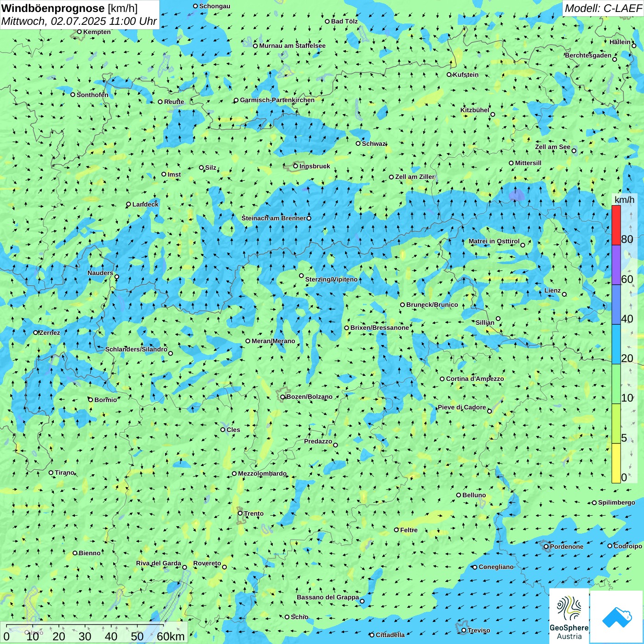Click the 'Schongau' map label
This screenshot has height=644, width=644.
point(215,6)
